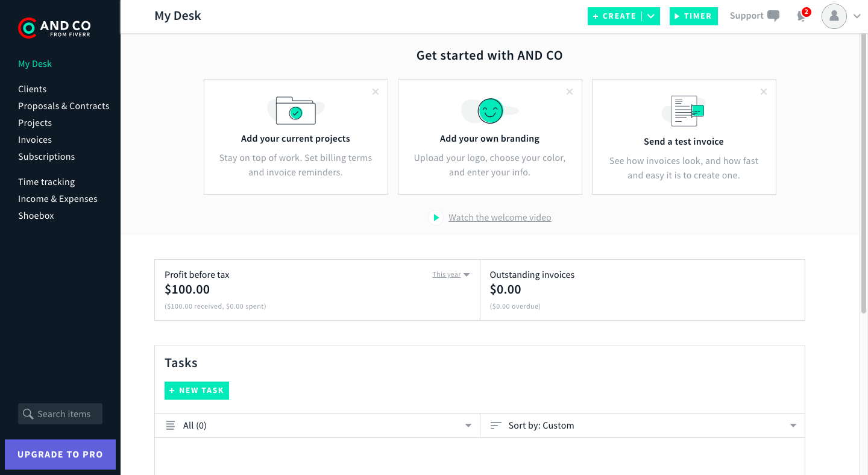Click the AND CO logo icon
Image resolution: width=868 pixels, height=475 pixels.
(x=27, y=28)
